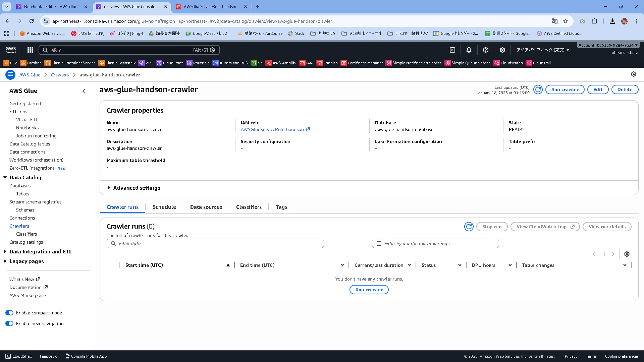Switch to the Data sources tab
Image resolution: width=644 pixels, height=362 pixels.
(x=206, y=207)
